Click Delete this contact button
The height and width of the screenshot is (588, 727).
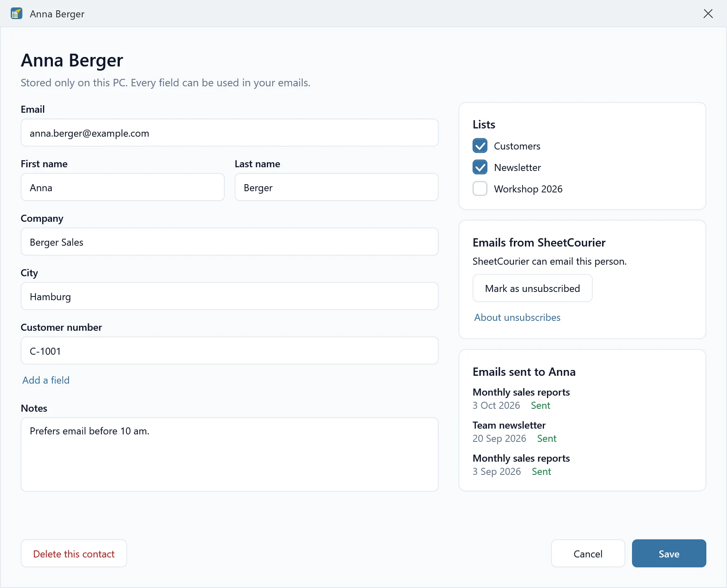pyautogui.click(x=74, y=553)
